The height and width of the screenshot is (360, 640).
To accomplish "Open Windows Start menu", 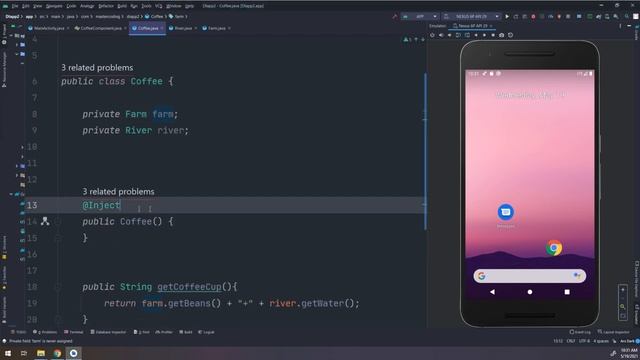I will coord(8,353).
